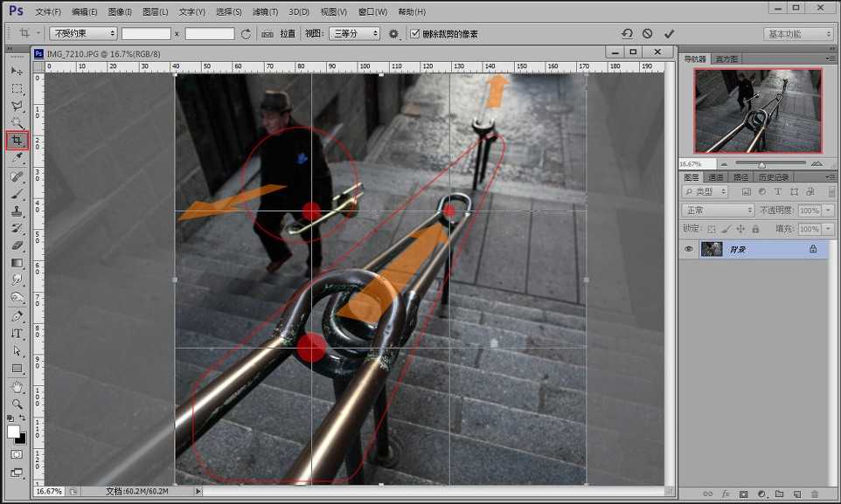Open the 文件(F) menu
The width and height of the screenshot is (841, 504).
point(48,12)
